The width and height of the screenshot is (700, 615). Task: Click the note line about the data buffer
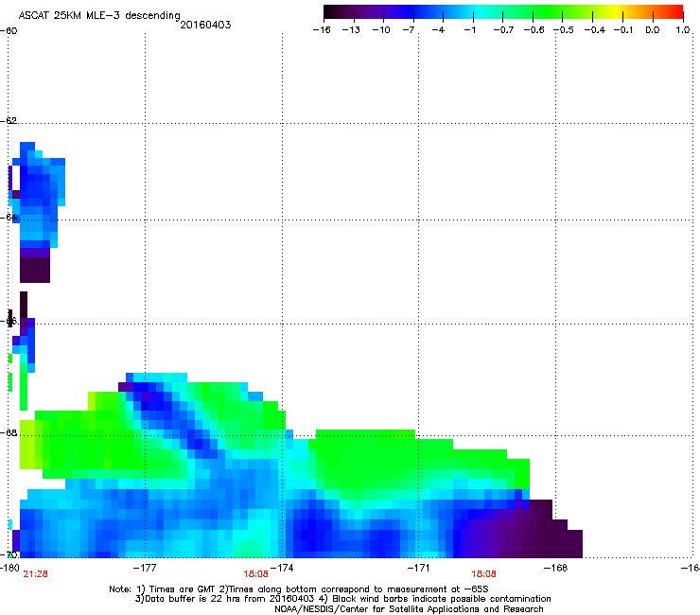(x=342, y=599)
